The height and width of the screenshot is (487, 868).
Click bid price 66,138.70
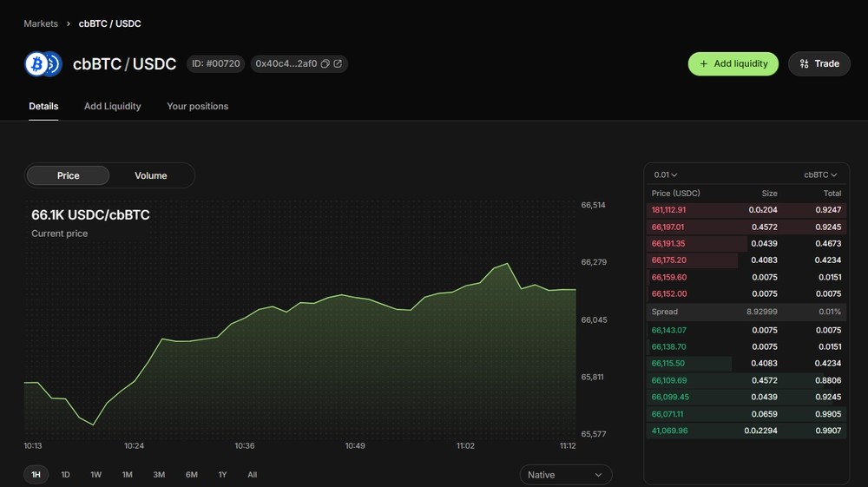[x=668, y=347]
